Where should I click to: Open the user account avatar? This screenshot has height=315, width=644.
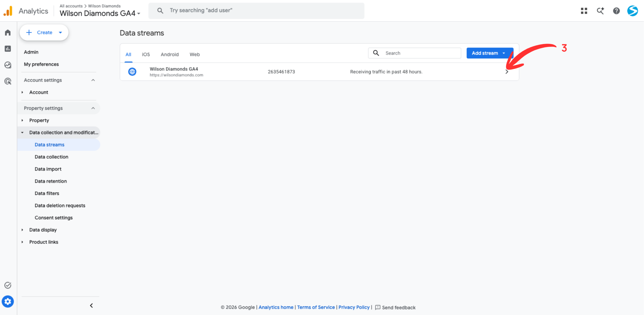(x=632, y=11)
